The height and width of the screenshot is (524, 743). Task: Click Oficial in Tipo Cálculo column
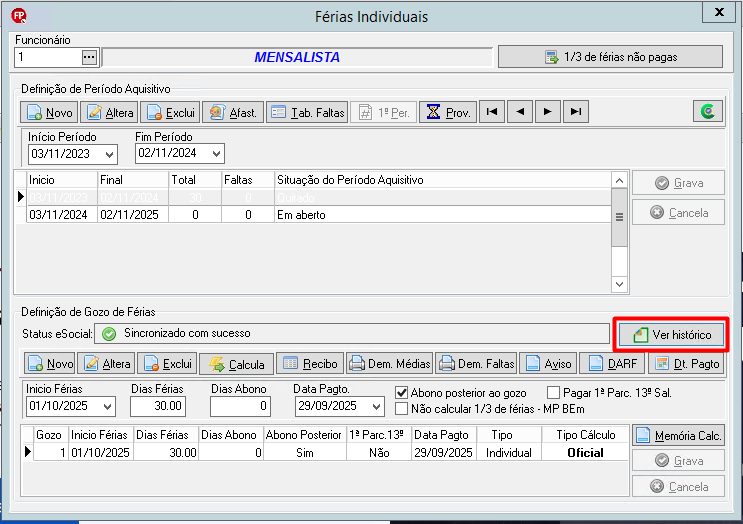(585, 453)
